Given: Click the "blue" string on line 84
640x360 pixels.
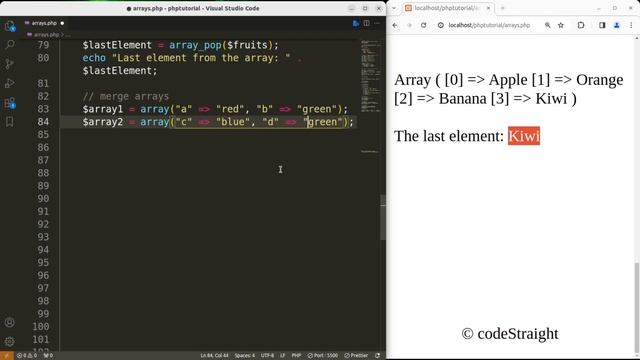Looking at the screenshot, I should pyautogui.click(x=233, y=122).
